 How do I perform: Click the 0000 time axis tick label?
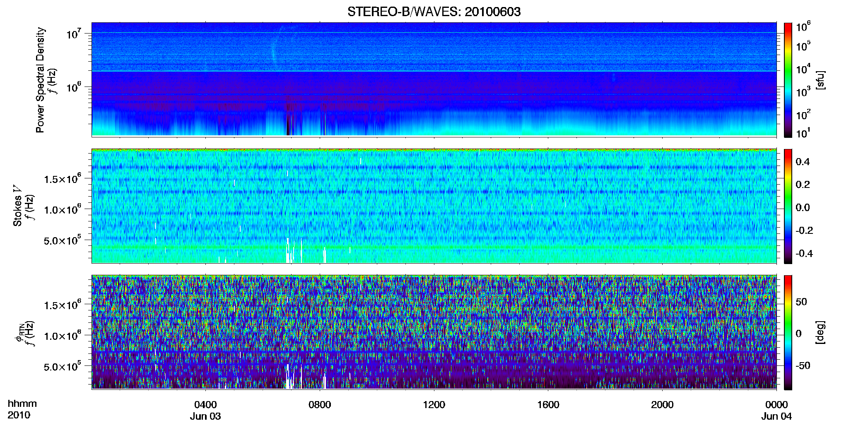click(x=776, y=404)
